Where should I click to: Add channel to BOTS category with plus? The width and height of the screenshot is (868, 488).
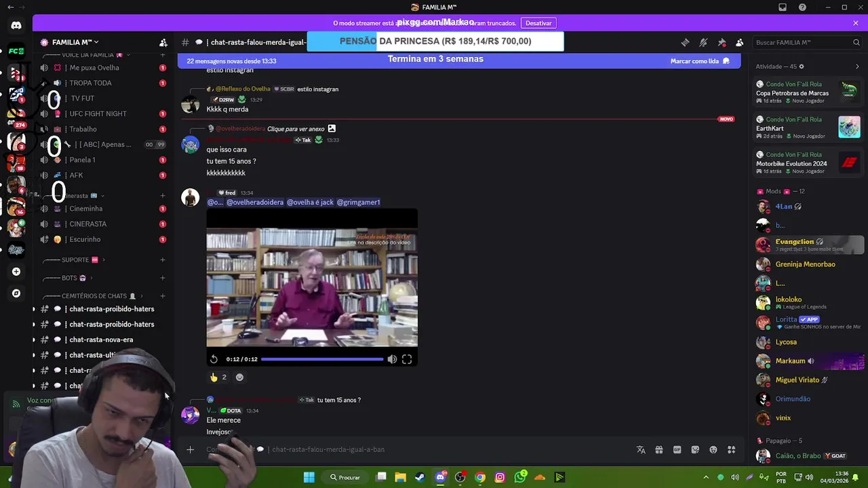pos(163,278)
